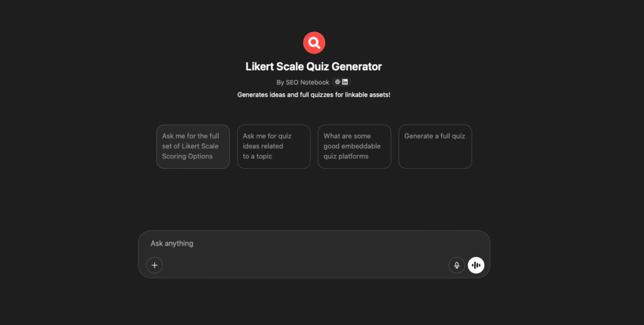644x325 pixels.
Task: Launch voice mode with the waveform button
Action: [x=476, y=265]
